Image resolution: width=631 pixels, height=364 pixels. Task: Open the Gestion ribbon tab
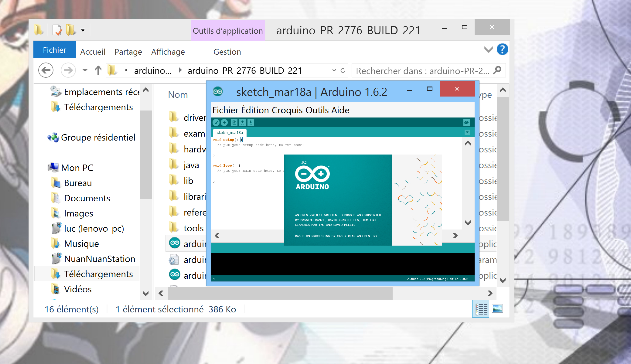[x=227, y=52]
